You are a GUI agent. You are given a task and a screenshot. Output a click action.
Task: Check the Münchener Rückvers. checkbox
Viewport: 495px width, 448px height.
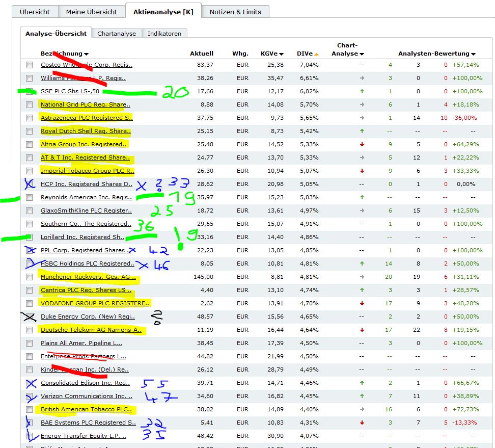(30, 277)
